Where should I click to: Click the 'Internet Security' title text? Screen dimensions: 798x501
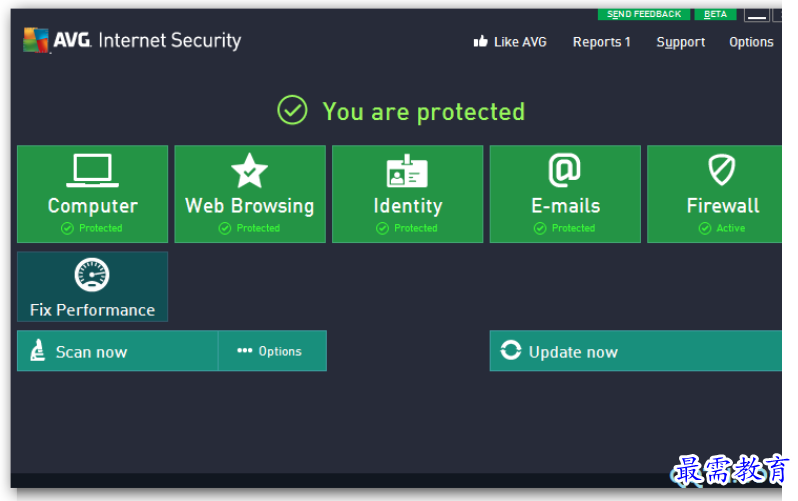click(169, 41)
